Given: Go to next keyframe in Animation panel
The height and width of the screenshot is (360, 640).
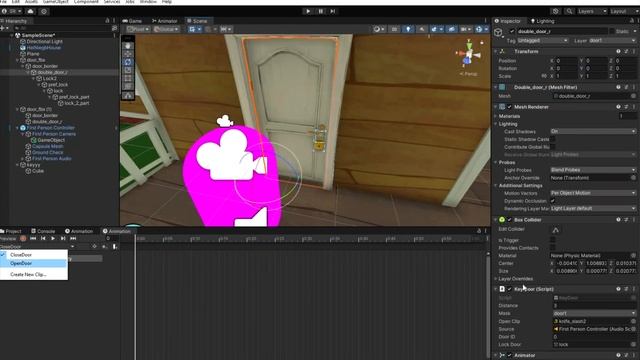Looking at the screenshot, I should (63, 238).
